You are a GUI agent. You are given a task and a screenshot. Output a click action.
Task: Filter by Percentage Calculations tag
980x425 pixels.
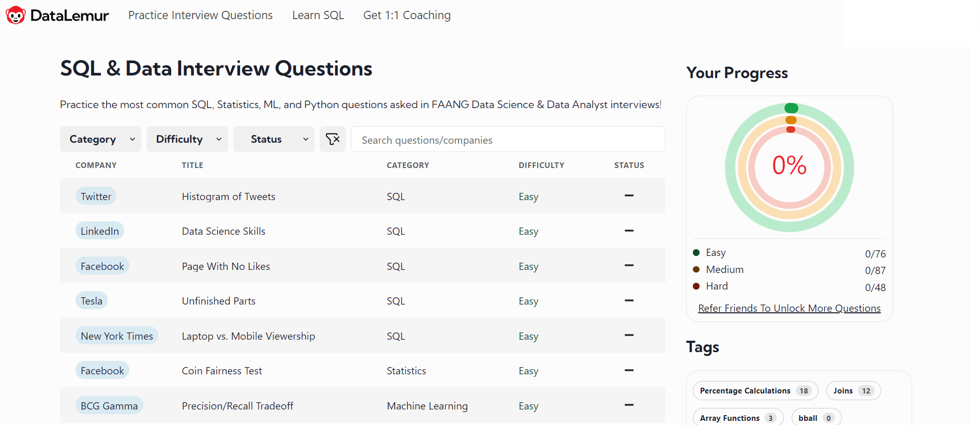755,390
